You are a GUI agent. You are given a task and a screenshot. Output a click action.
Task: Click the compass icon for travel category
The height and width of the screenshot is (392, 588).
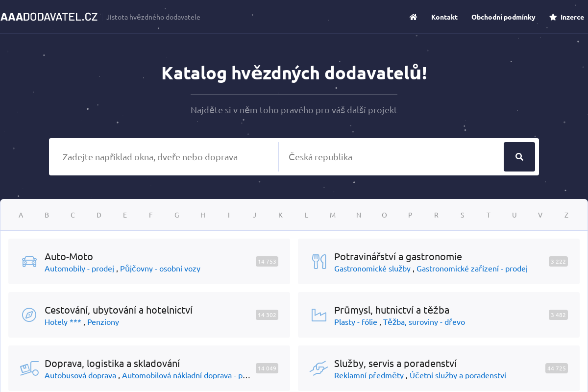(29, 315)
